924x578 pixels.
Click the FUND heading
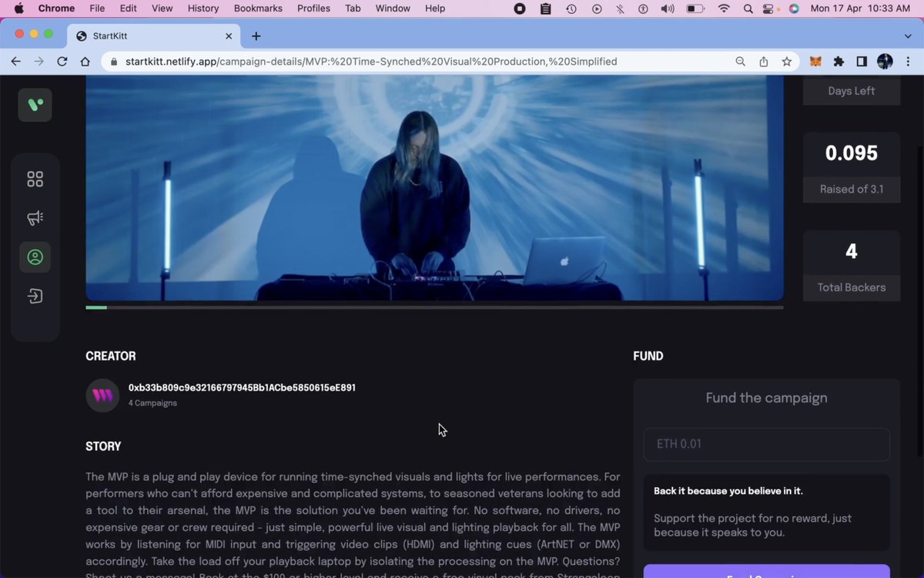tap(648, 356)
